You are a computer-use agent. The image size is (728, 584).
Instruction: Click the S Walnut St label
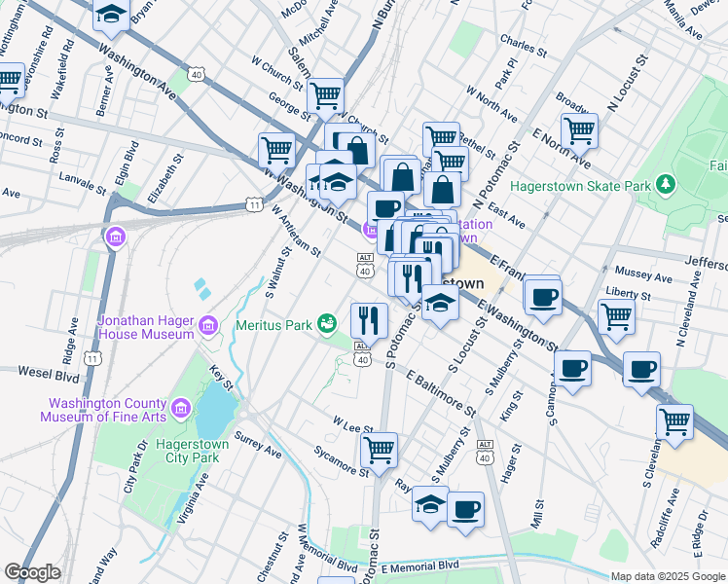[278, 273]
